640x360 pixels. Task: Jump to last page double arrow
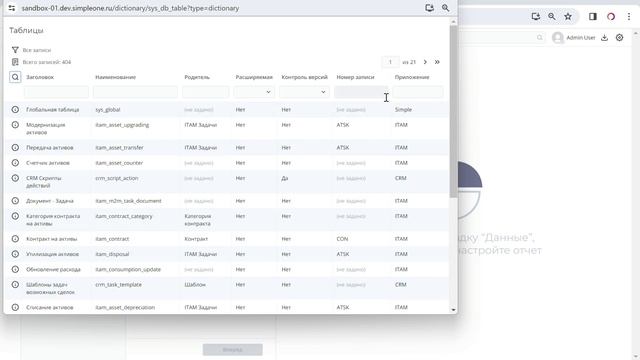(x=437, y=62)
